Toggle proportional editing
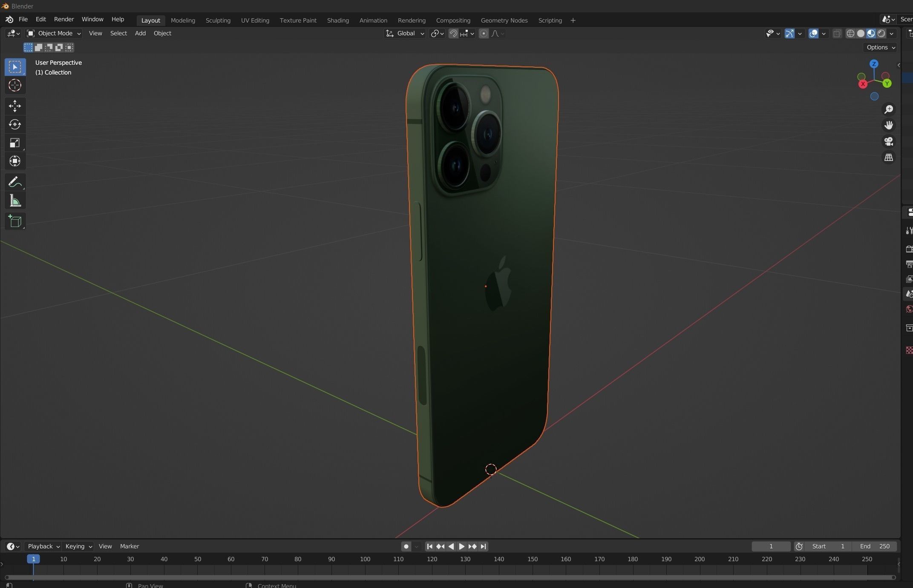 click(484, 34)
